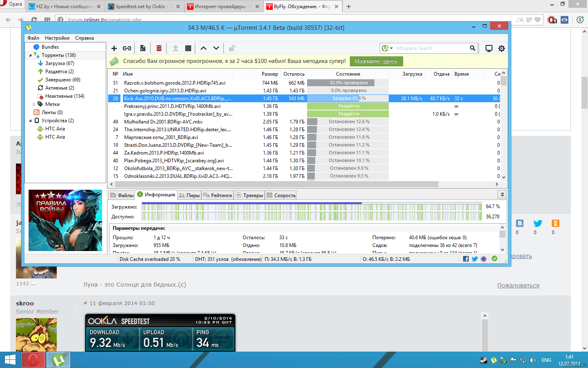Select Раздаётся (2) in the sidebar
Image resolution: width=588 pixels, height=368 pixels.
click(x=60, y=72)
